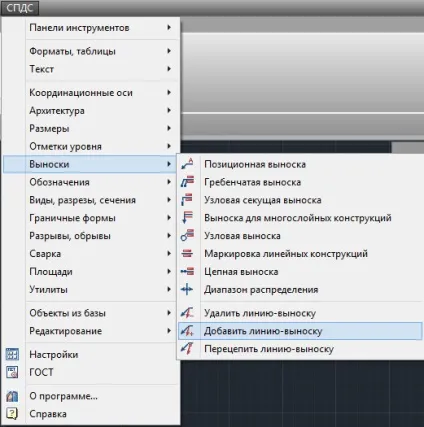Screen dimensions: 424x427
Task: Click the Узловая выноска icon
Action: coord(187,236)
